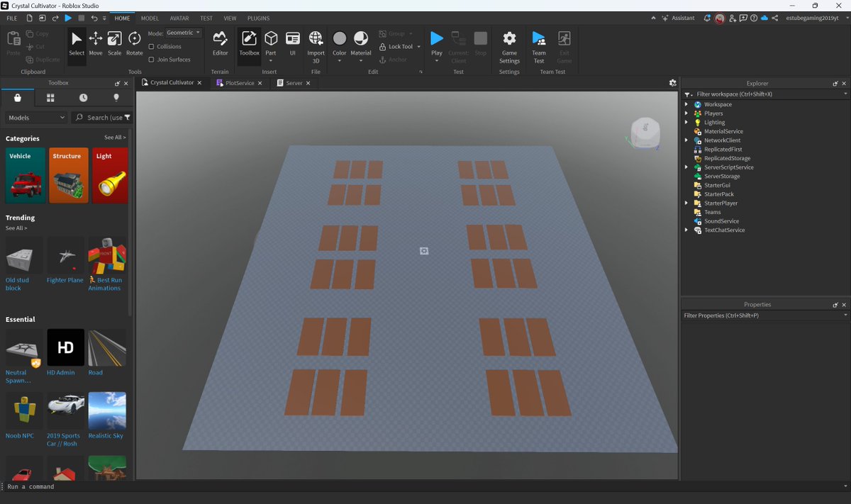
Task: Click the view orientation cube gizmo
Action: (645, 133)
